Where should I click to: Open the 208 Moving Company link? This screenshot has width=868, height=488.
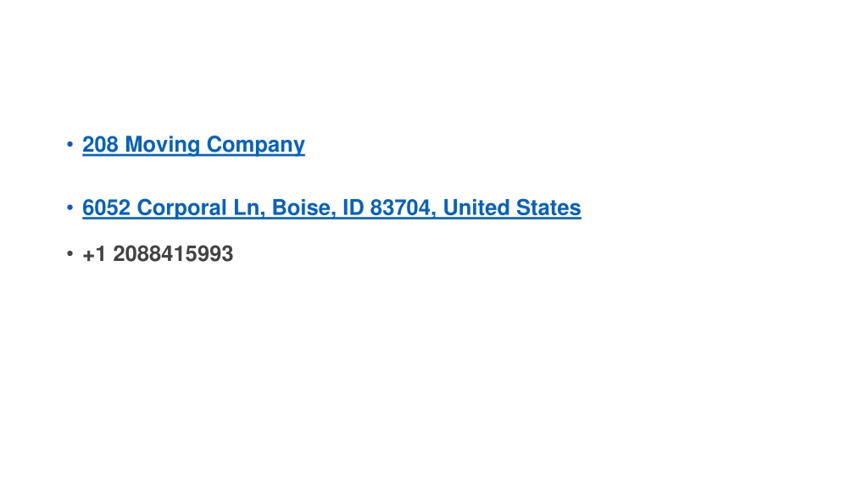pos(193,144)
